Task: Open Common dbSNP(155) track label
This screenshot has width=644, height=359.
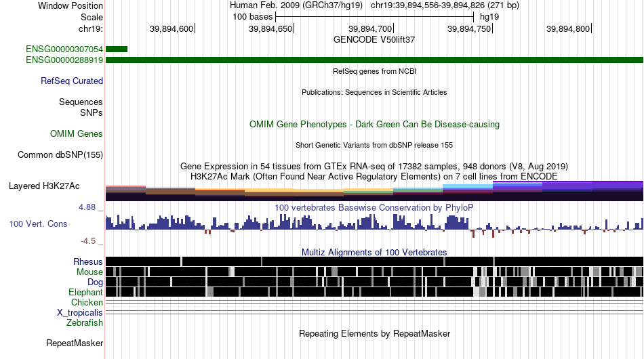Action: pyautogui.click(x=60, y=154)
